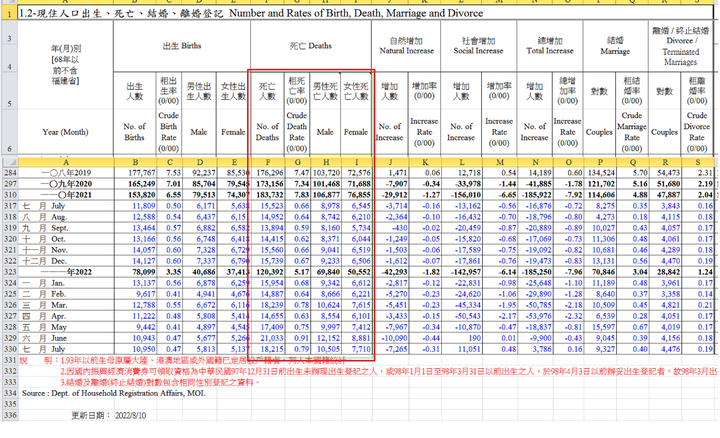Select births cell "177,767" for 2019
This screenshot has height=438, width=720.
pos(135,173)
